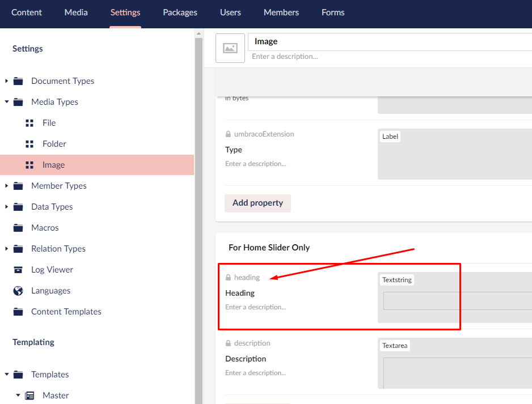Edit the Description property name

(x=246, y=359)
